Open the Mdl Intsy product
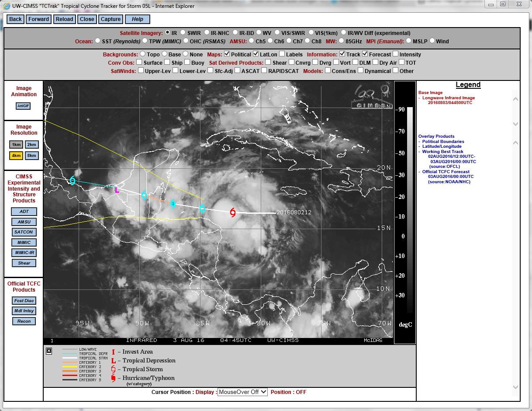Viewport: 532px width, 411px height. [x=24, y=311]
